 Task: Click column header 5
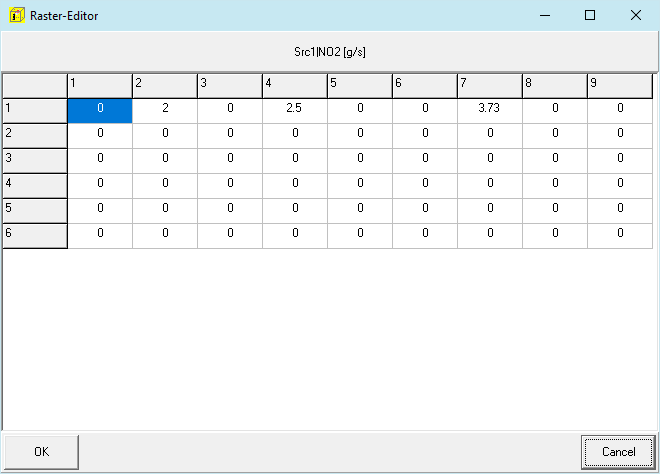[360, 86]
